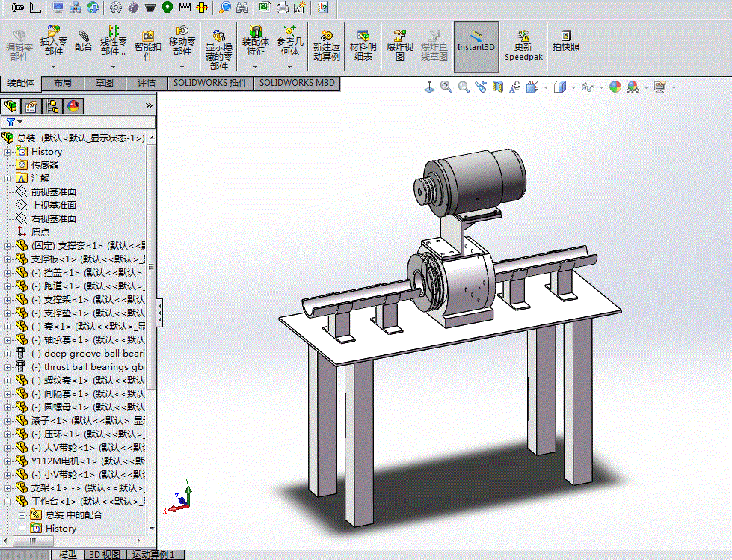Click the Exploded View (爆炸视图) icon
Screen dimensions: 732x560
tap(399, 35)
